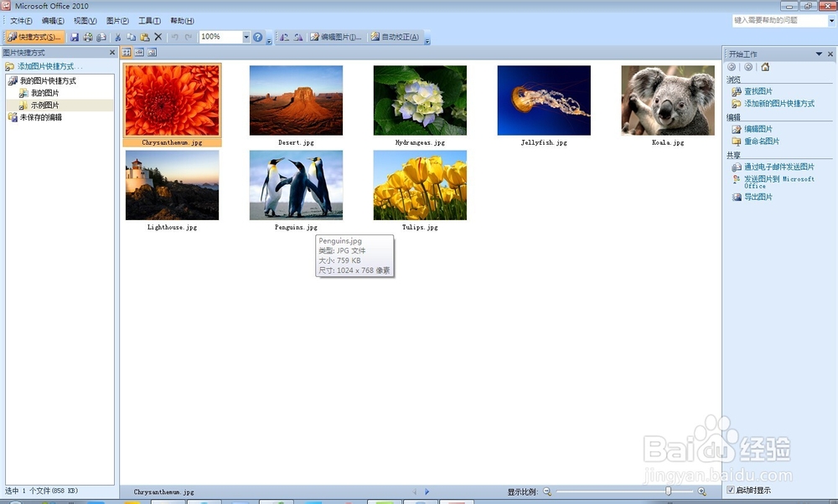The image size is (838, 504).
Task: Click the Print icon in toolbar
Action: click(x=88, y=37)
